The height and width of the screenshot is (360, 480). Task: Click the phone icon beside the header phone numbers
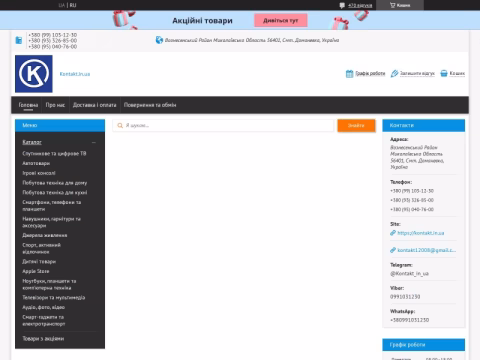(19, 40)
